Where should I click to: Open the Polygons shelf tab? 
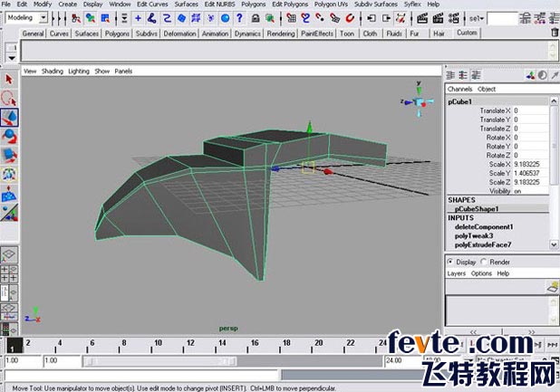tap(117, 33)
